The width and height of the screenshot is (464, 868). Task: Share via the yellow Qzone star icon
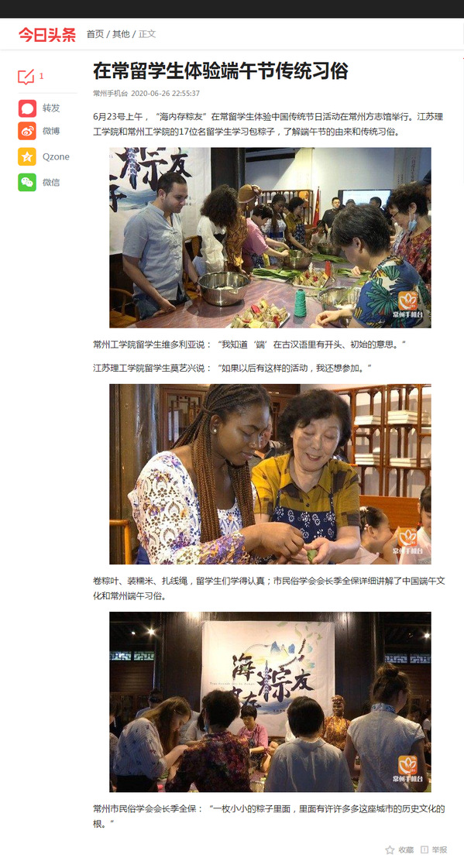[x=27, y=156]
